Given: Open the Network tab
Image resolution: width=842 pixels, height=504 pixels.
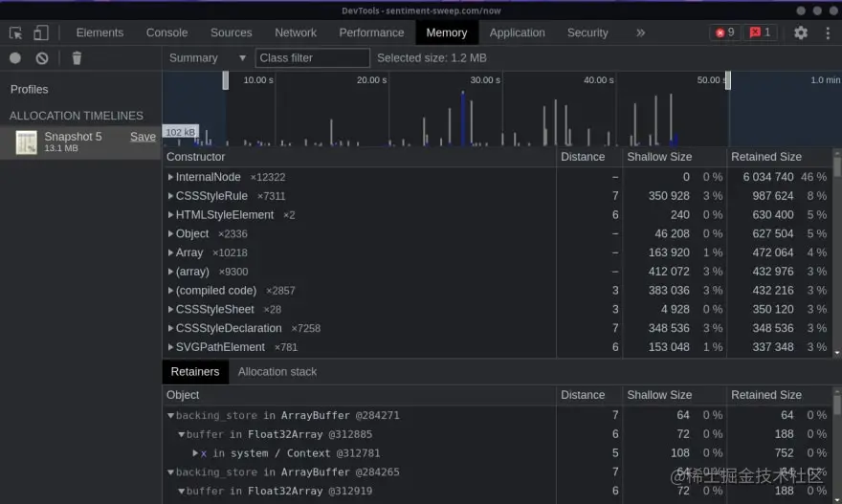Looking at the screenshot, I should pos(296,33).
